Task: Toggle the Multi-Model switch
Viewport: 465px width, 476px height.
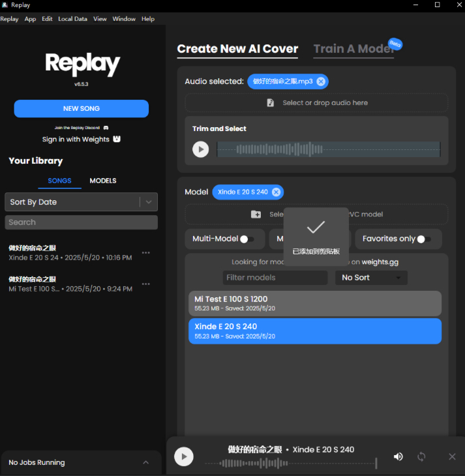Action: (247, 239)
